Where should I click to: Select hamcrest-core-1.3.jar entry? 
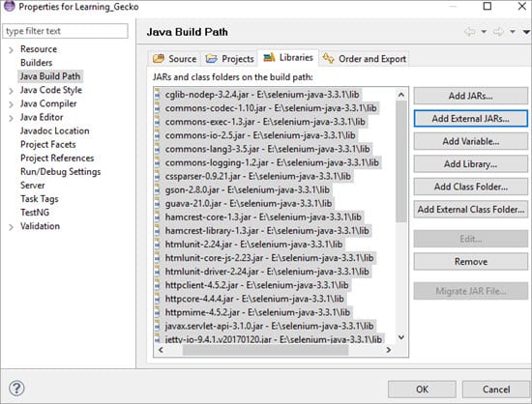click(263, 216)
